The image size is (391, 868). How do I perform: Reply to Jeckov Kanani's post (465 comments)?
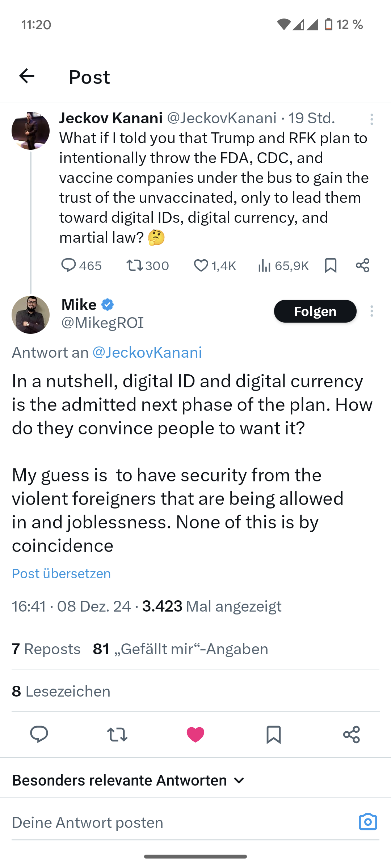pyautogui.click(x=68, y=265)
